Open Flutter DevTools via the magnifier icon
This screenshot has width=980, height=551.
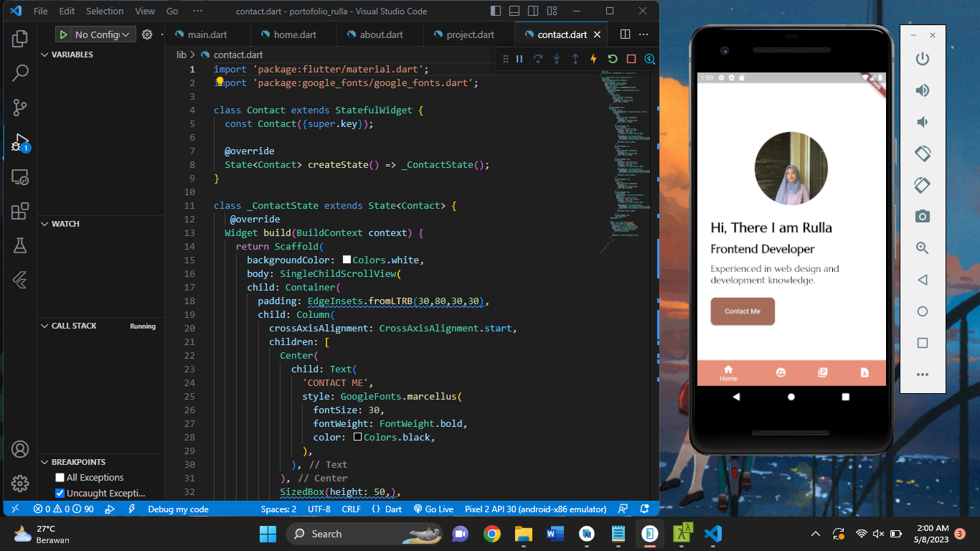[649, 60]
